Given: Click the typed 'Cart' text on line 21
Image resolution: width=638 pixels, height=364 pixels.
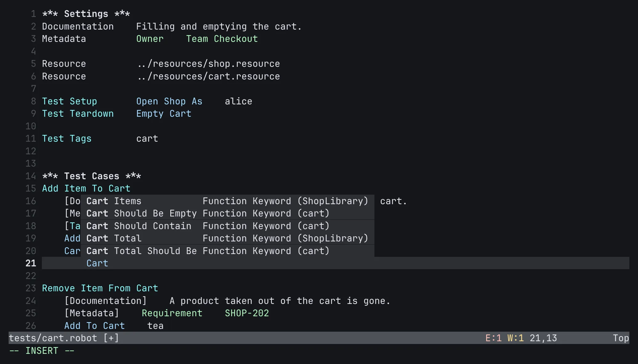Looking at the screenshot, I should pyautogui.click(x=97, y=263).
